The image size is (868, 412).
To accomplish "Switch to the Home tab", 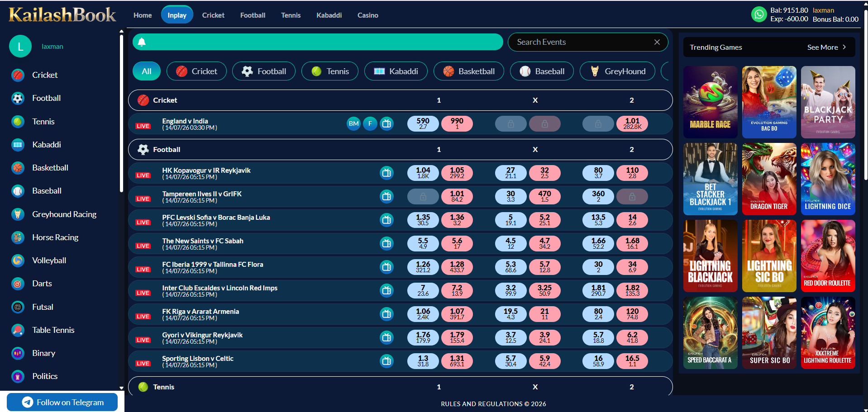I will point(143,15).
